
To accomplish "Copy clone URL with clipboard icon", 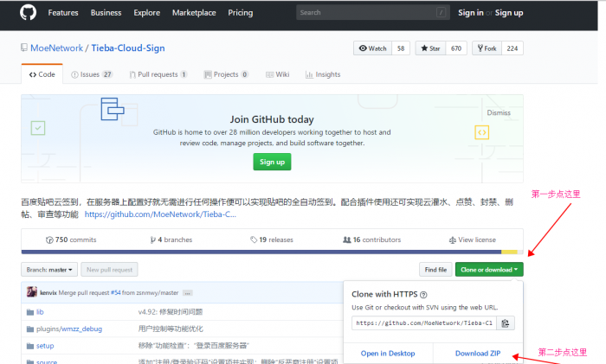I will (x=506, y=322).
